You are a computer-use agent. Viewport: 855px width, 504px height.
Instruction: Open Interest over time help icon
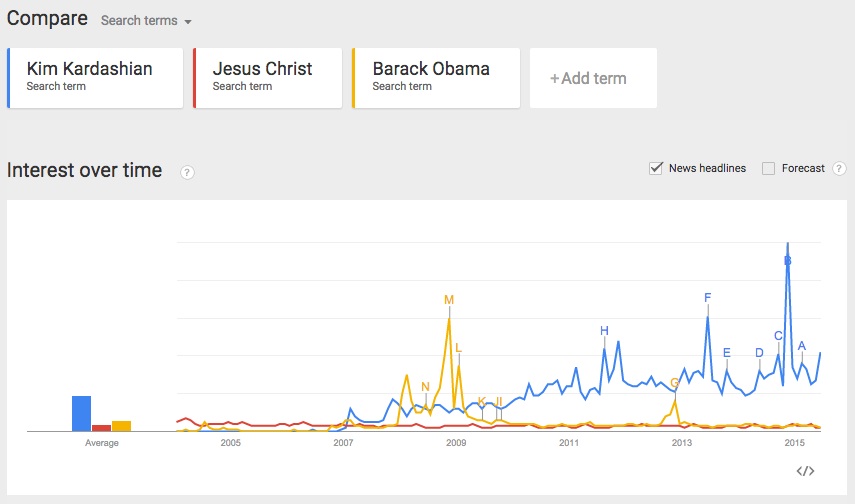click(x=187, y=172)
